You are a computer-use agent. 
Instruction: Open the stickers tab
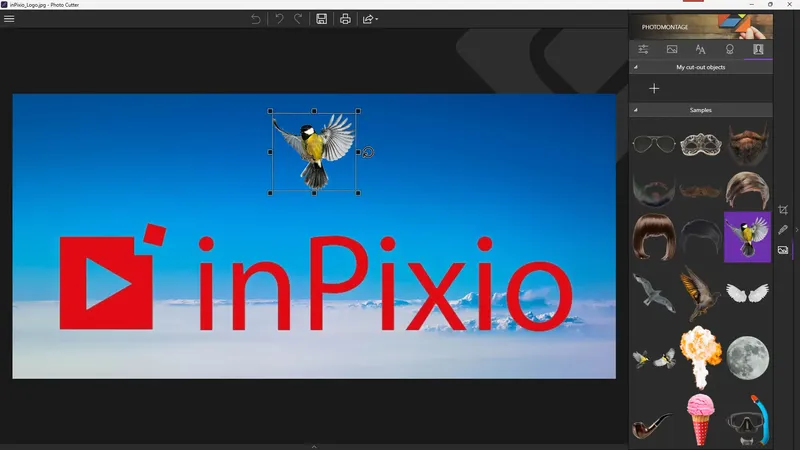(730, 49)
